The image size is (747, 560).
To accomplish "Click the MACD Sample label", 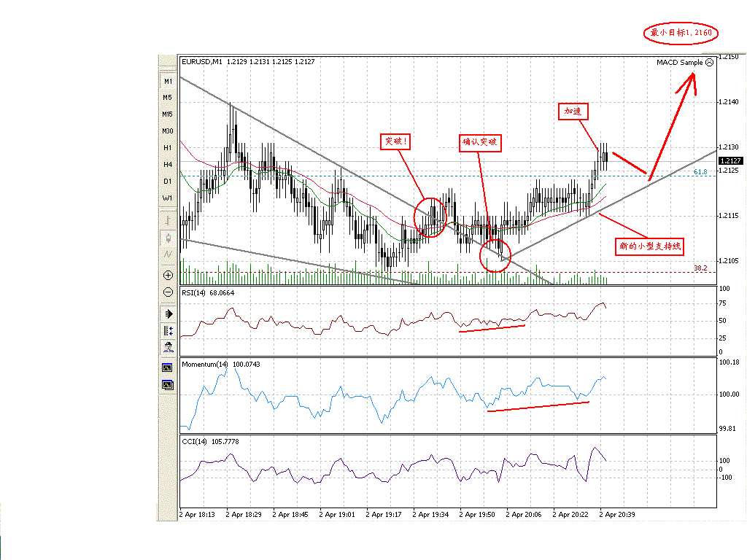I will point(679,63).
